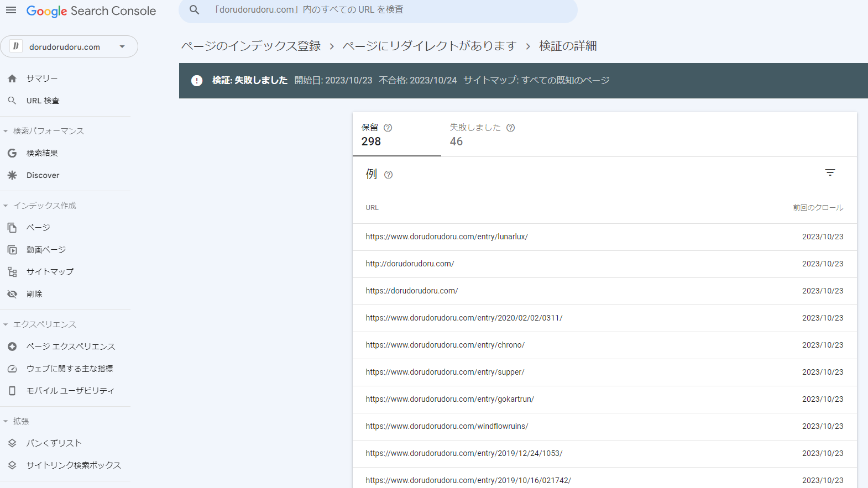Click the plus-circle icon for ページ エクスペリエンス
868x488 pixels.
[12, 347]
